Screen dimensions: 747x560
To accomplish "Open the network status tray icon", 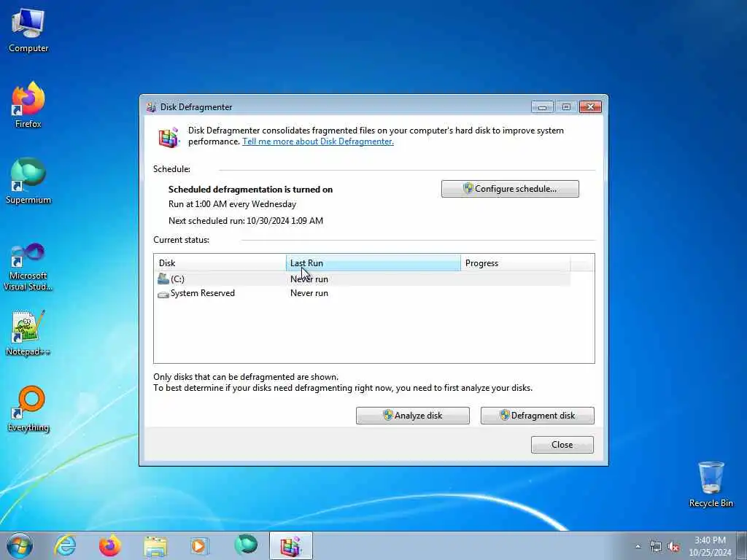I will [656, 547].
